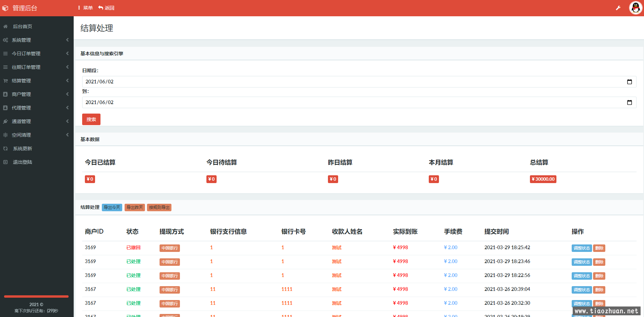Click the red progress bar in sidebar footer
Viewport: 644px width, 317px height.
36,297
